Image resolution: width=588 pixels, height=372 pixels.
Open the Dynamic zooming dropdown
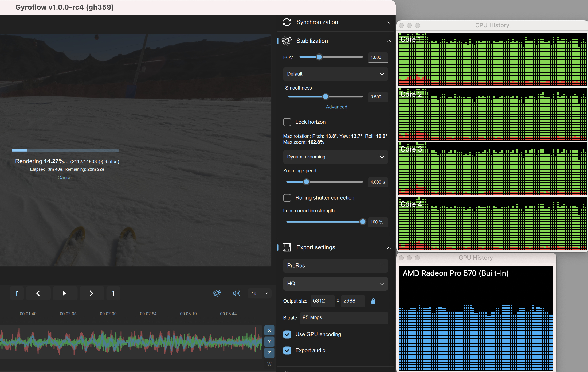[335, 157]
